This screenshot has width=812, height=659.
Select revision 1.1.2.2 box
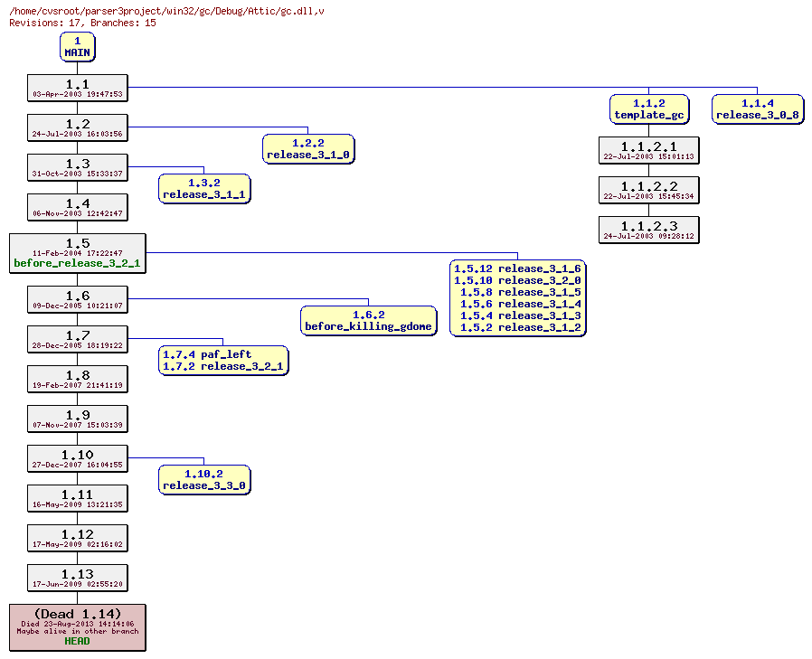tap(649, 191)
